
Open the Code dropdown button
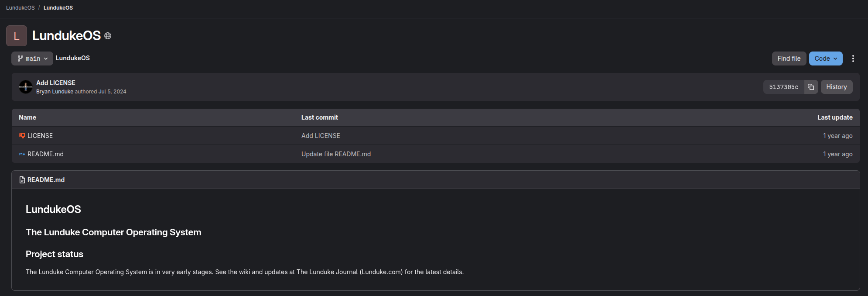point(825,59)
